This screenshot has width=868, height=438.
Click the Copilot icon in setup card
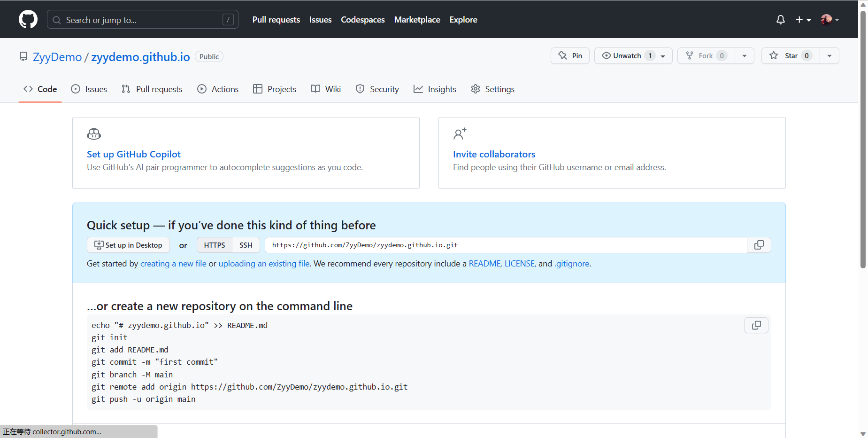pyautogui.click(x=94, y=134)
